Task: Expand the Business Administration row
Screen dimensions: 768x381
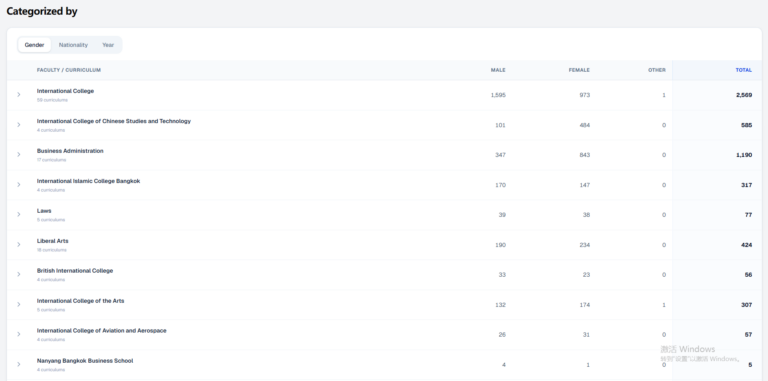Action: (19, 155)
